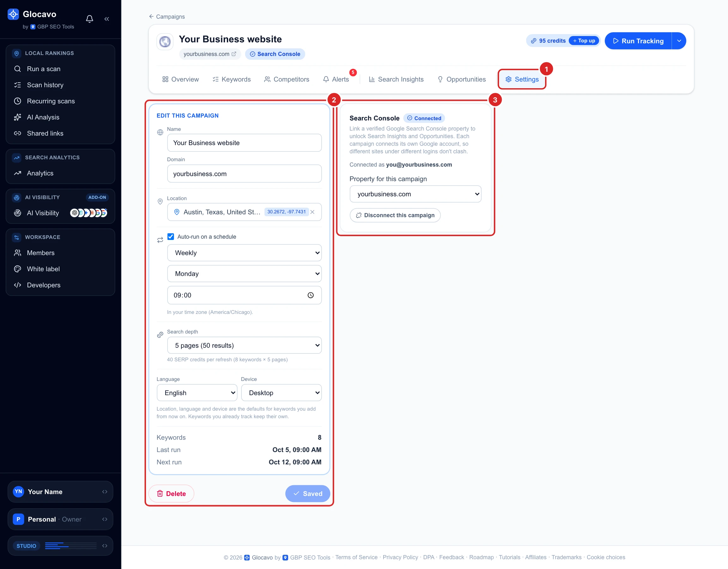The height and width of the screenshot is (569, 728).
Task: Open Terms of Service link
Action: [356, 557]
